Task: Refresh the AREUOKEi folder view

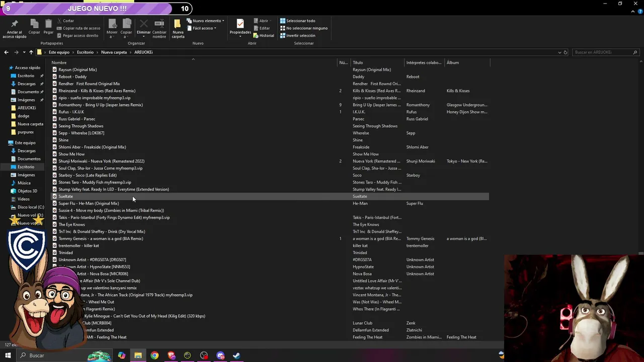Action: point(566,52)
